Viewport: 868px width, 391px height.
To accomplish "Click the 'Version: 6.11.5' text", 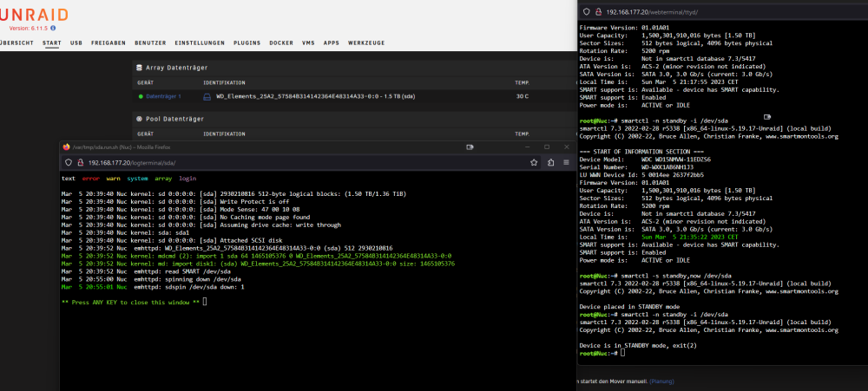I will (x=29, y=28).
